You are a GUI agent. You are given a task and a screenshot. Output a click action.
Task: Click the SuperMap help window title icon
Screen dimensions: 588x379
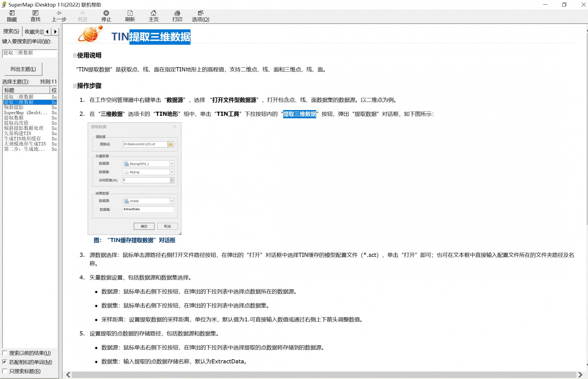4,5
